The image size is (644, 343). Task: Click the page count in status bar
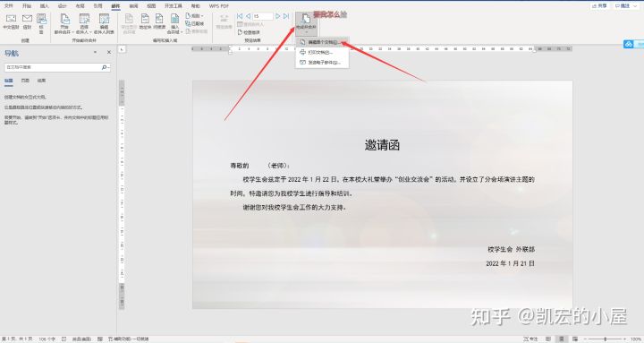(x=17, y=339)
